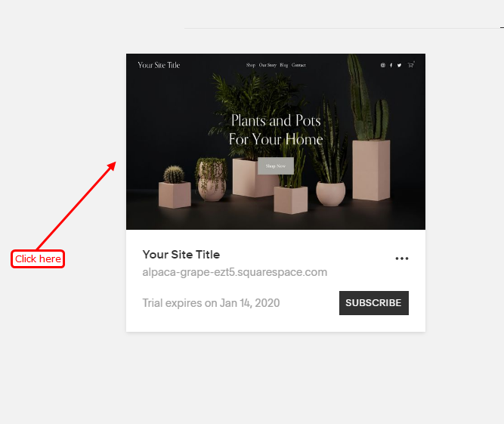Viewport: 504px width, 424px height.
Task: Click the alpaca-grape-ezt5.squarespace.com link
Action: tap(235, 272)
